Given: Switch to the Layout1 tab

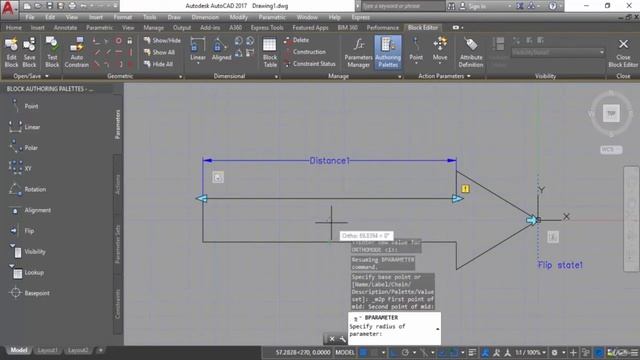Looking at the screenshot, I should pyautogui.click(x=47, y=350).
